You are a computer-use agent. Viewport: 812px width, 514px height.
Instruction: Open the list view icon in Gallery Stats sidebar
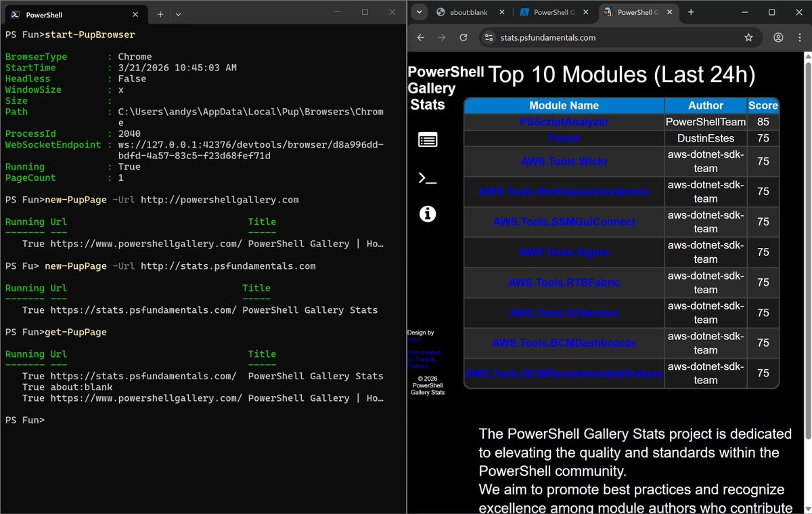(428, 140)
